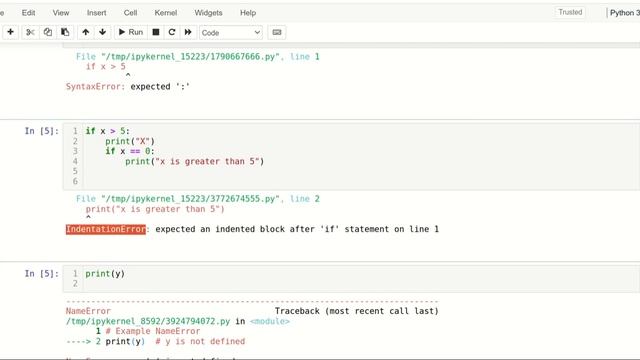Open the Cell menu
Viewport: 640px width, 360px height.
(x=130, y=13)
